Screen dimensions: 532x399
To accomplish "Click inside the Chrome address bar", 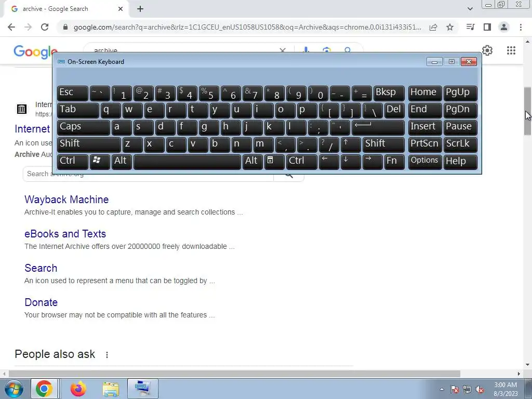I will pyautogui.click(x=247, y=27).
